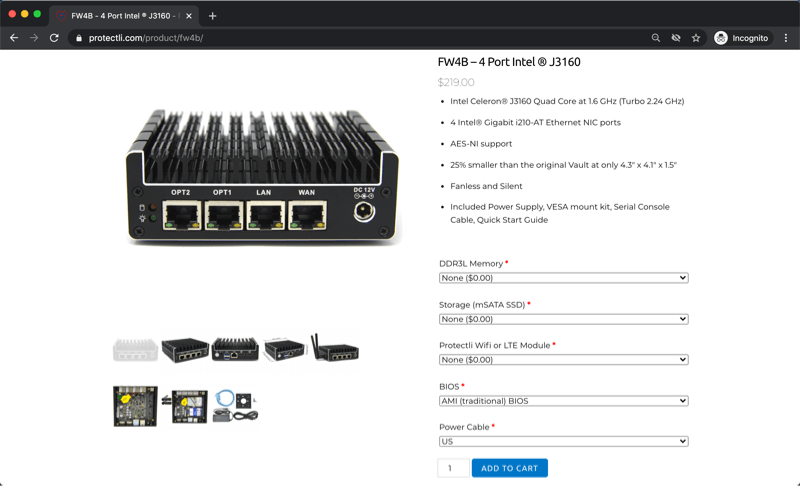Click the Intel Celeron J3160 Quad Core bullet
This screenshot has width=800, height=486.
(567, 101)
